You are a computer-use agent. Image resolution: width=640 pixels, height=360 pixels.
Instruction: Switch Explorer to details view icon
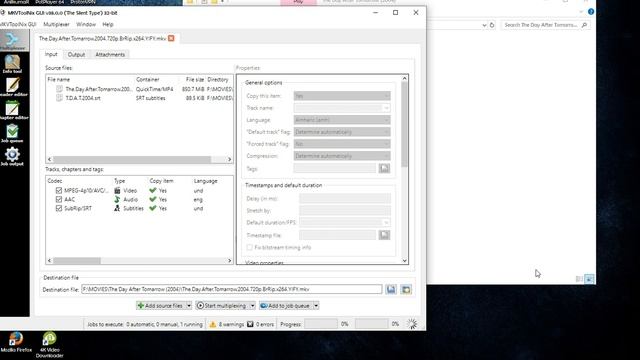coord(579,279)
